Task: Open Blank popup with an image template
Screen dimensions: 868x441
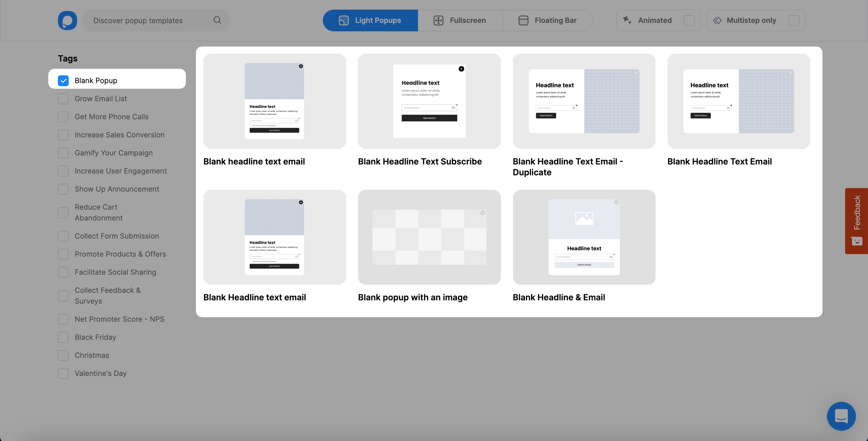Action: tap(429, 237)
